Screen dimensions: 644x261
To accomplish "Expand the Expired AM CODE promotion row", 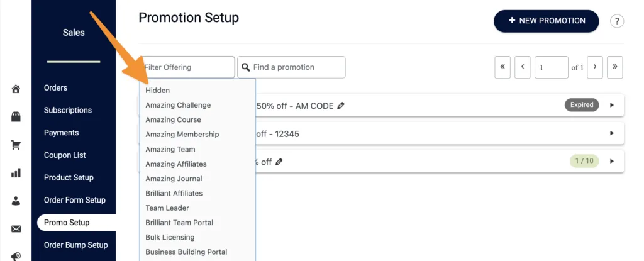I will tap(612, 105).
